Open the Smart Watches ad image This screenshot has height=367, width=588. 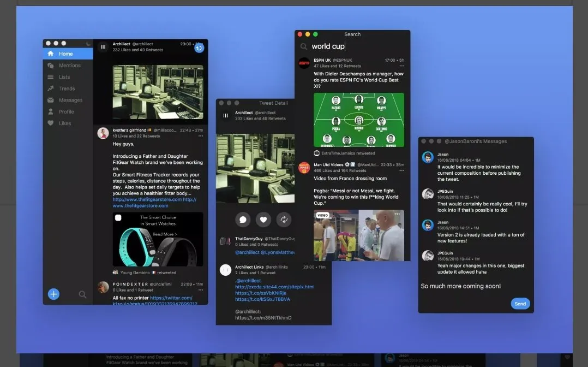pyautogui.click(x=158, y=239)
